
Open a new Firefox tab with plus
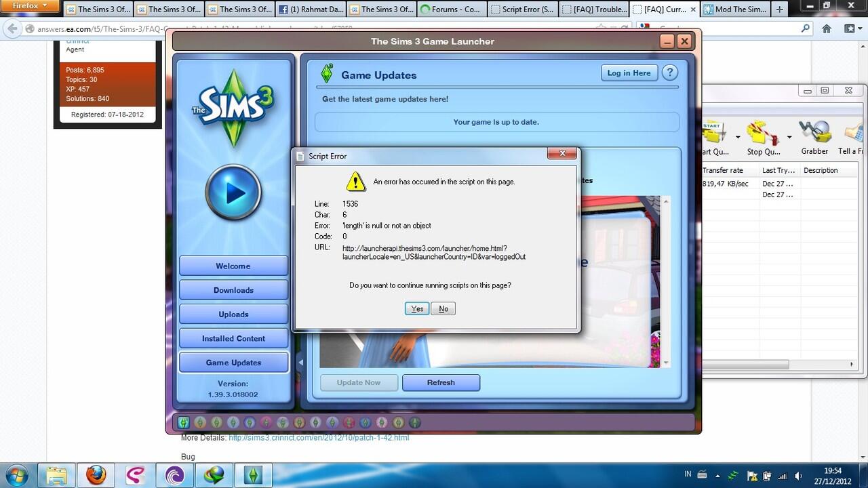[779, 9]
